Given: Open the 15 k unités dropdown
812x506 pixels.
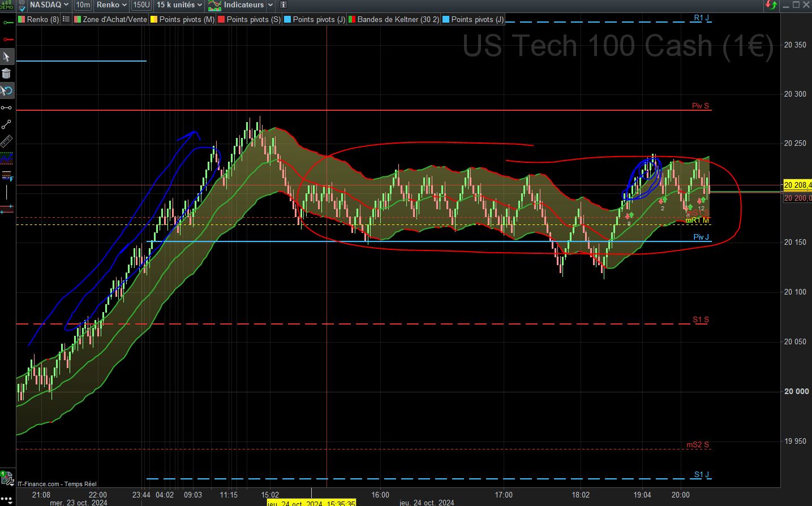Looking at the screenshot, I should click(x=179, y=5).
